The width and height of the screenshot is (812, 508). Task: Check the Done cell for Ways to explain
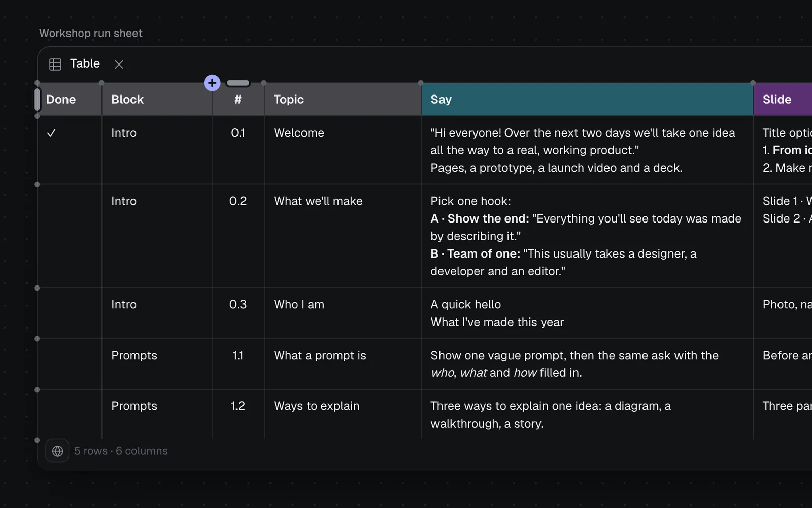[x=70, y=415]
